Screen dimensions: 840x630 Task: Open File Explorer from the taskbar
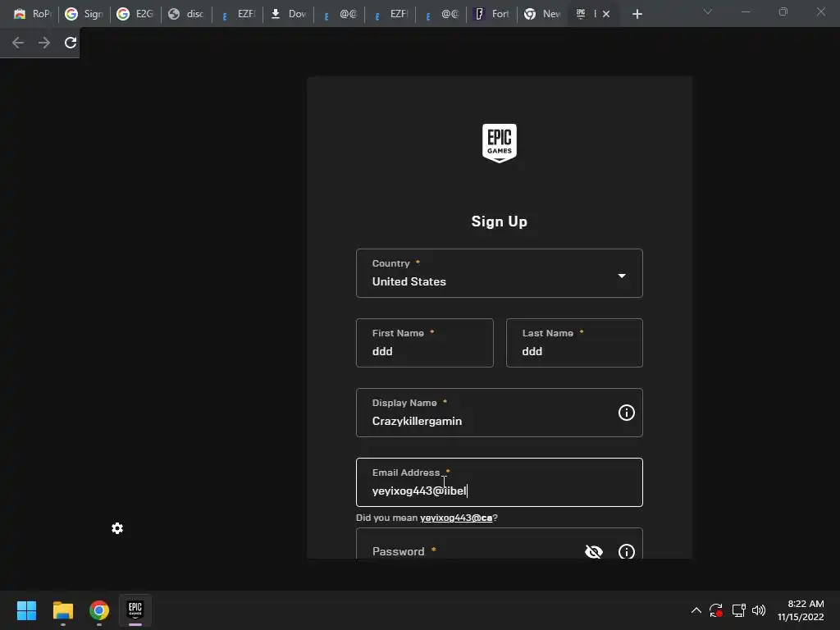click(62, 610)
